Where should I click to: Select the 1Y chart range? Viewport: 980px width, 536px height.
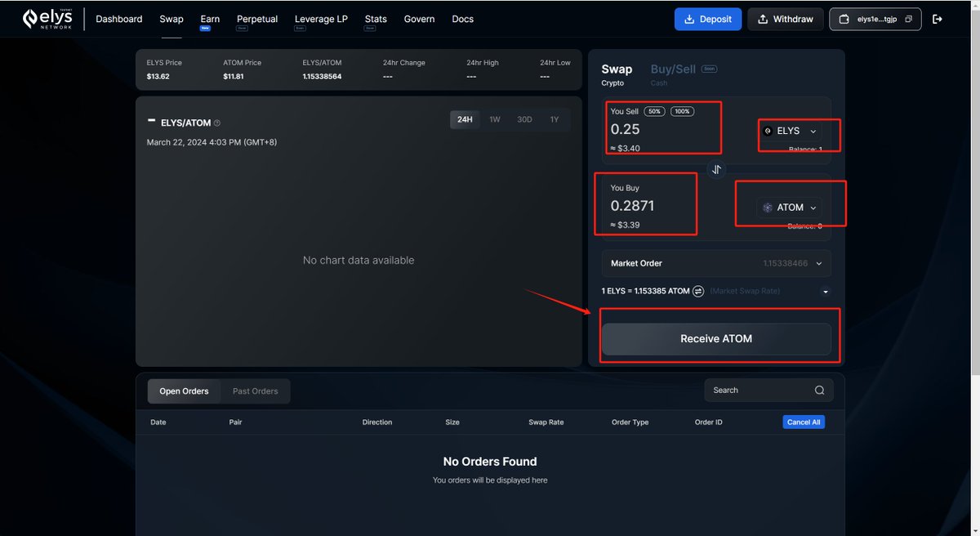pyautogui.click(x=555, y=119)
